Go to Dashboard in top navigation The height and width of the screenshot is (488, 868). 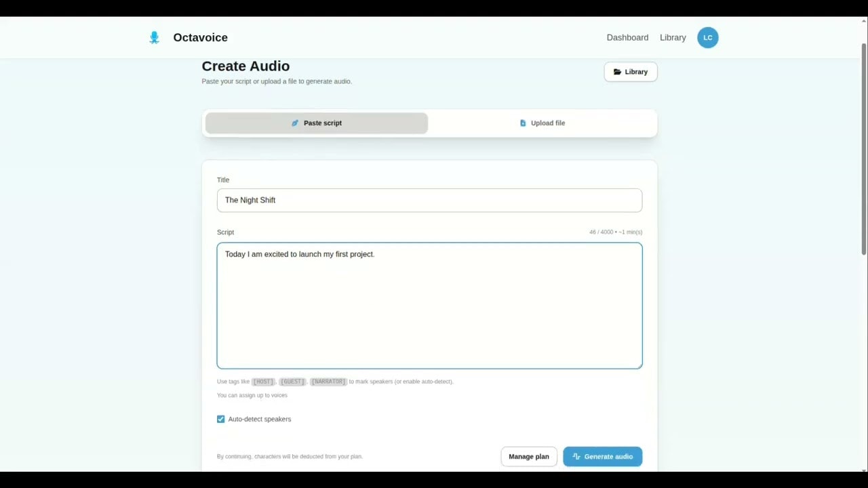click(x=627, y=37)
